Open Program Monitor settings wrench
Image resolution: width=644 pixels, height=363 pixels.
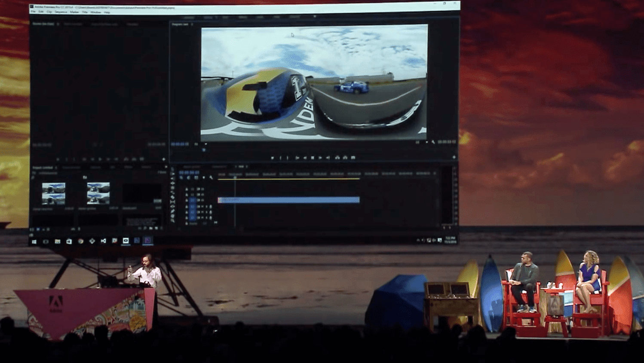coord(433,142)
